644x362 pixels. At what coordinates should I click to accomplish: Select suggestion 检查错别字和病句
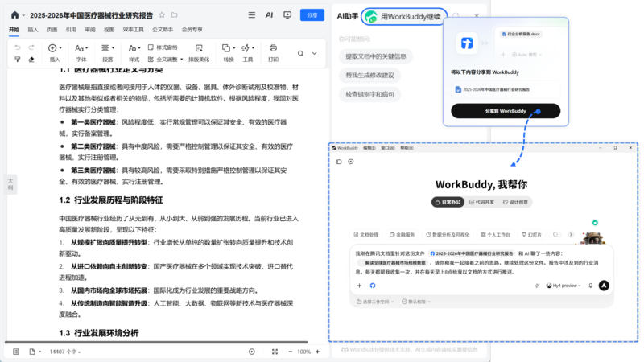(369, 94)
